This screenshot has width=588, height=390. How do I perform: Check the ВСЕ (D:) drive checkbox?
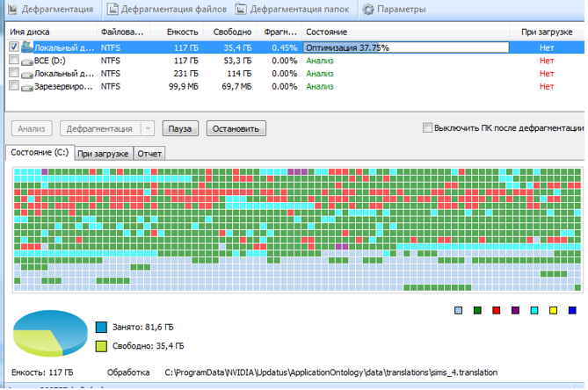14,60
